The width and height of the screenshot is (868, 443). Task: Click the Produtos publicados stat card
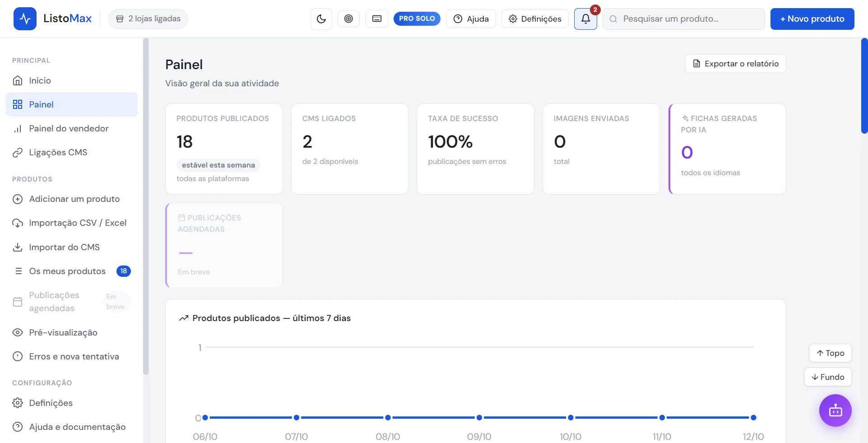[x=224, y=149]
